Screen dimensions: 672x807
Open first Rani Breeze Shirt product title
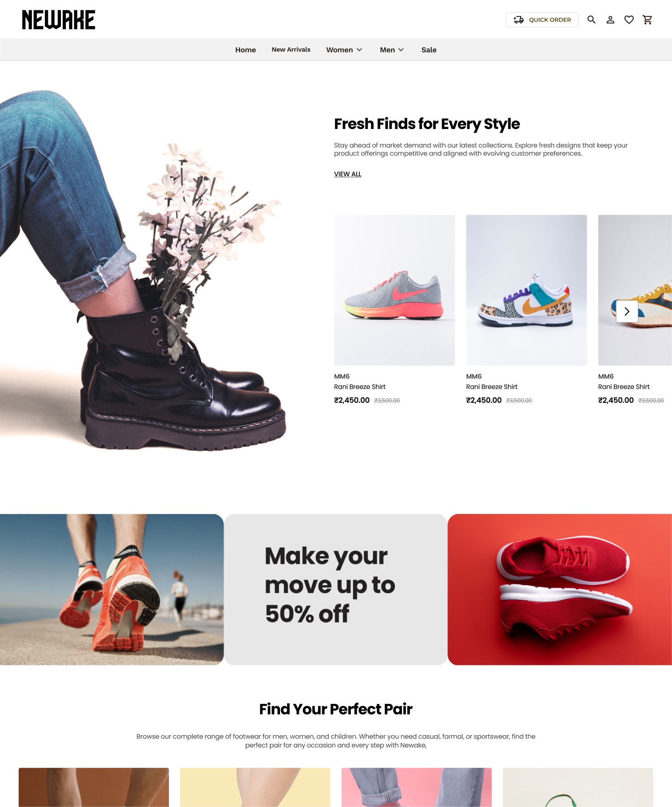pyautogui.click(x=360, y=387)
